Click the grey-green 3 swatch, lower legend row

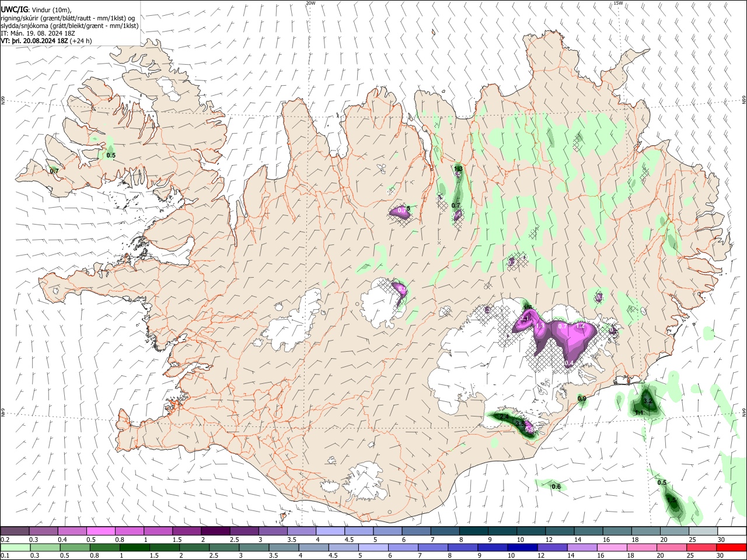254,548
